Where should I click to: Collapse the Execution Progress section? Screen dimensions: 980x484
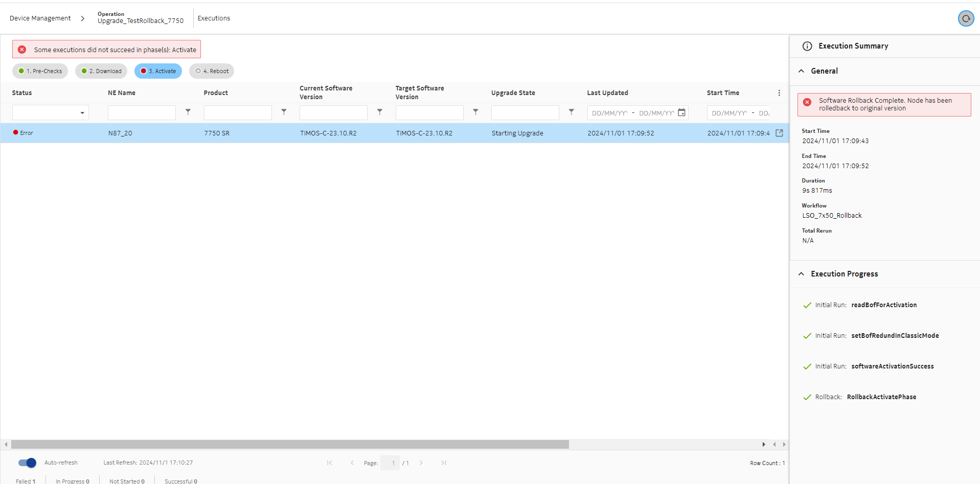(x=801, y=274)
